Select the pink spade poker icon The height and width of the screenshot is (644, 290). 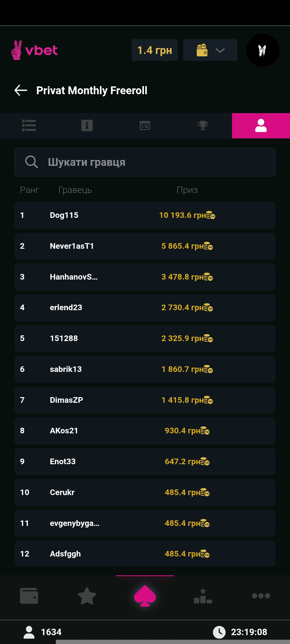click(145, 596)
